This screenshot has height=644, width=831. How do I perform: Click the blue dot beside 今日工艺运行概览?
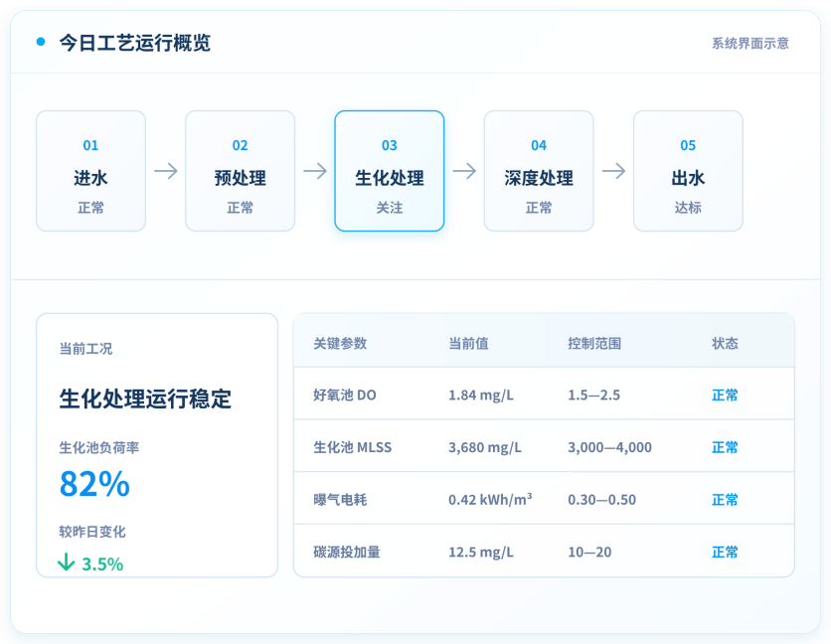[41, 42]
